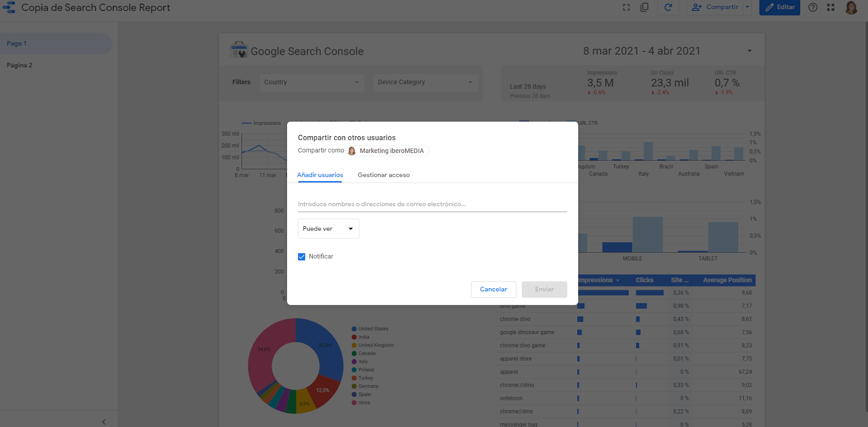Collapse the page sidebar panel
868x427 pixels.
coord(104,422)
